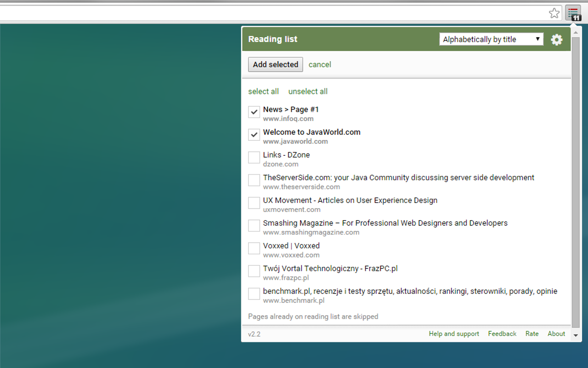Click the Add selected button
Viewport: 588px width, 368px height.
point(276,64)
